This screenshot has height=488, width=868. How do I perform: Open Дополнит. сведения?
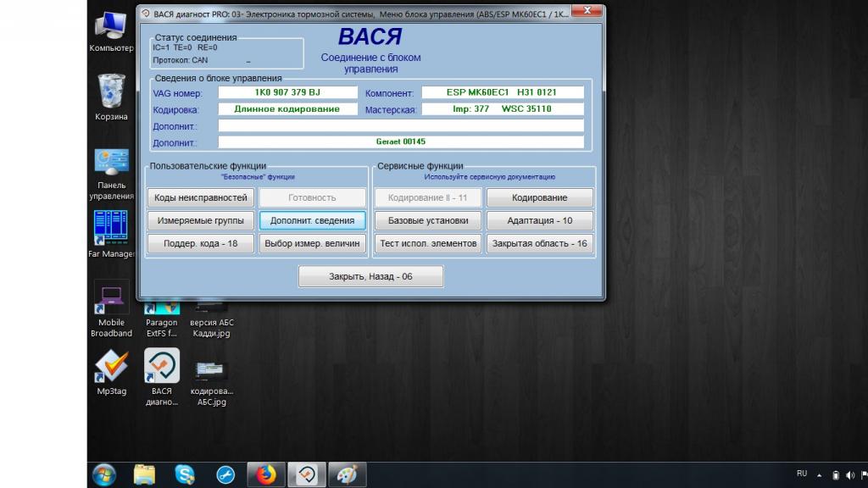coord(312,220)
